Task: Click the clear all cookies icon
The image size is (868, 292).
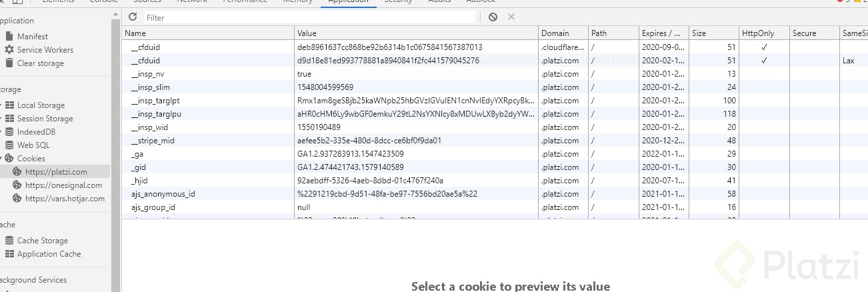Action: (x=493, y=17)
